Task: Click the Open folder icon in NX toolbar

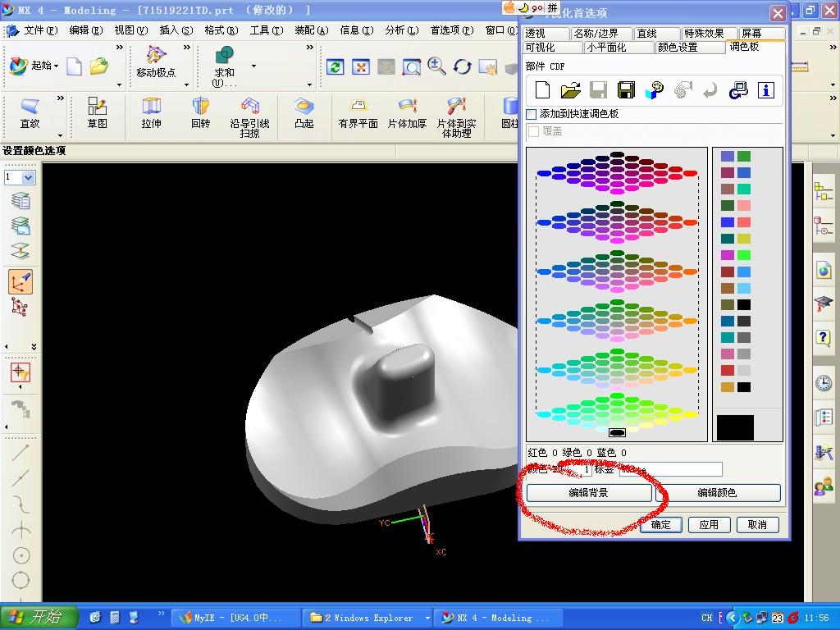Action: [x=99, y=66]
